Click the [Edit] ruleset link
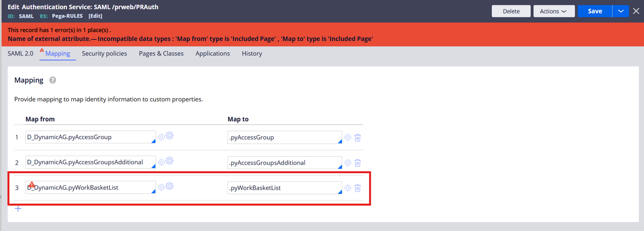Image resolution: width=644 pixels, height=231 pixels. 95,16
